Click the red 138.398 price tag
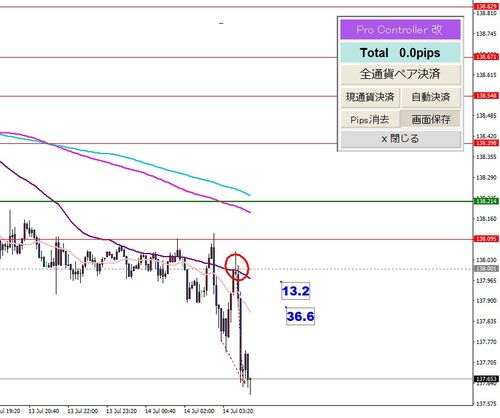Image resolution: width=500 pixels, height=418 pixels. click(x=486, y=143)
